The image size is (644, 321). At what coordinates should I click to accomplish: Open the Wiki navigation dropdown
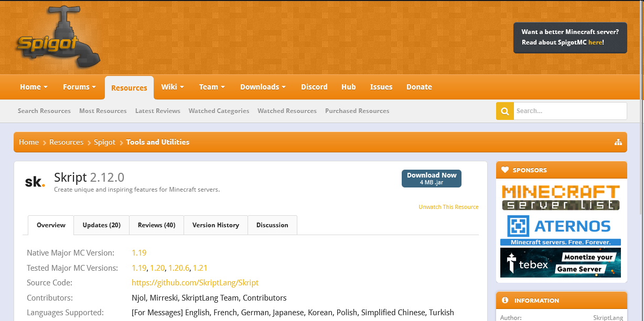click(173, 87)
